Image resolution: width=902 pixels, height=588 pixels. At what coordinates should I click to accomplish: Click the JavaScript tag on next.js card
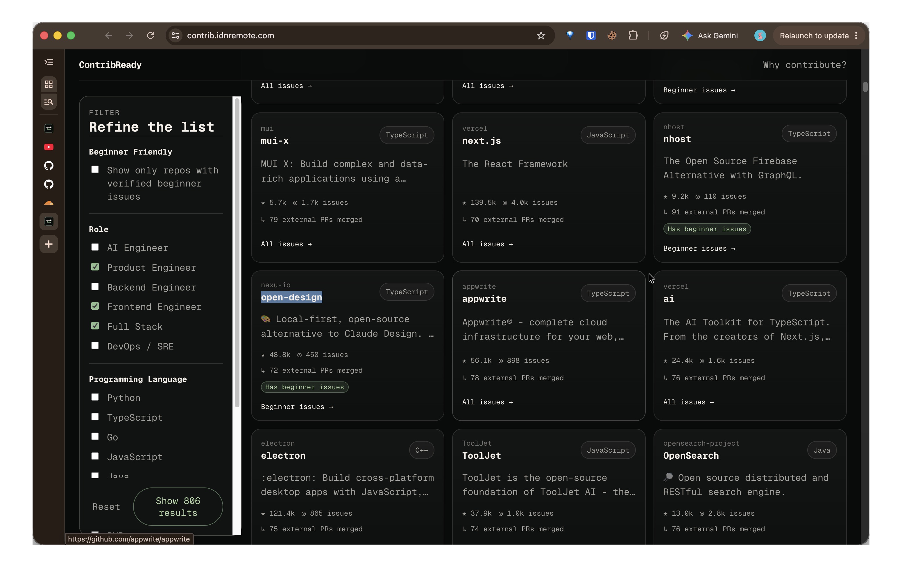608,135
